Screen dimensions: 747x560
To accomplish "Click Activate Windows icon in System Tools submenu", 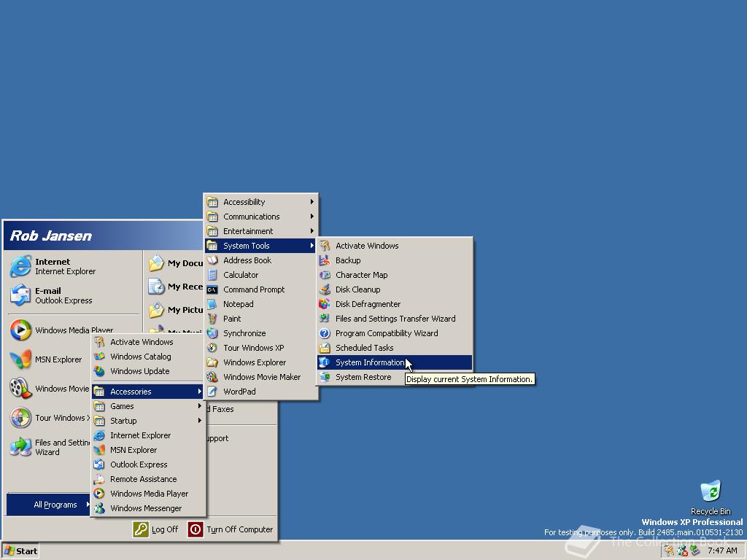I will click(325, 246).
